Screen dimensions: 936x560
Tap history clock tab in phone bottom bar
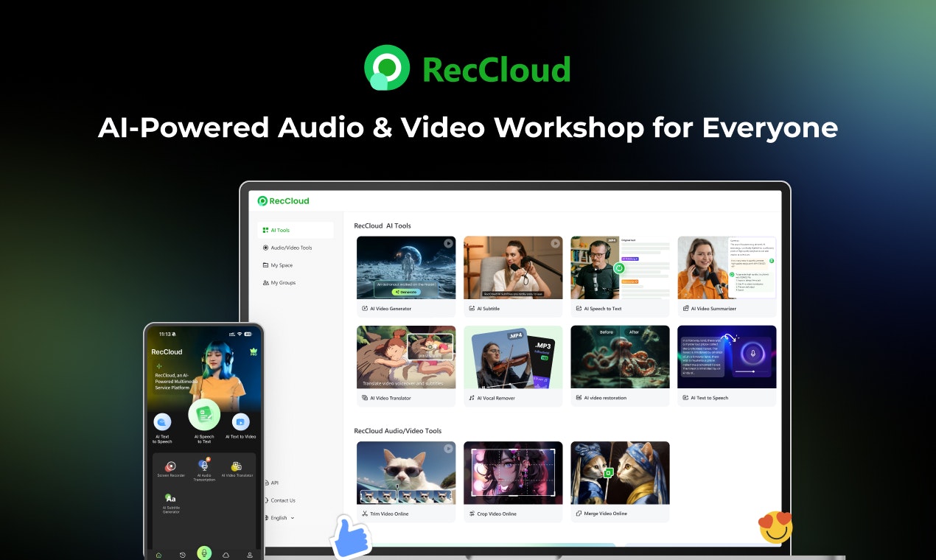coord(183,555)
